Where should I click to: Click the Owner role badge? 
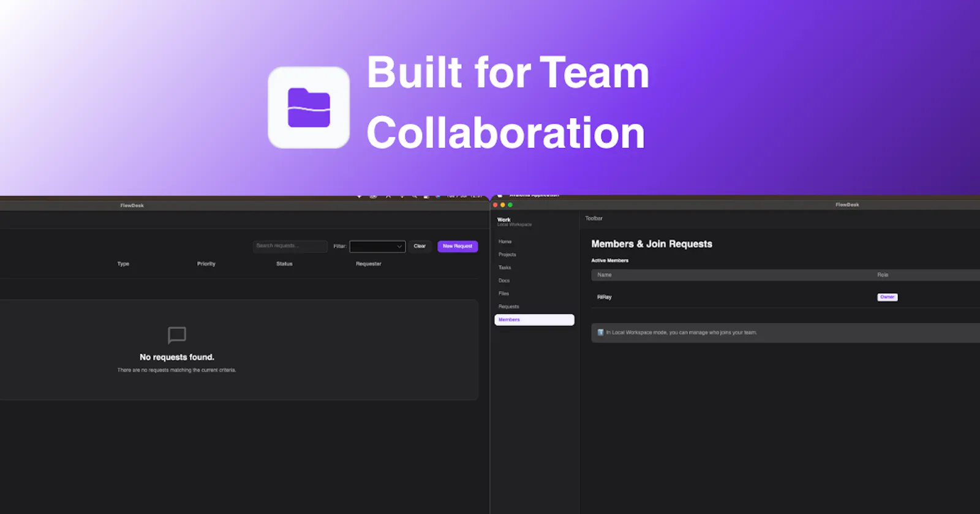[x=888, y=297]
